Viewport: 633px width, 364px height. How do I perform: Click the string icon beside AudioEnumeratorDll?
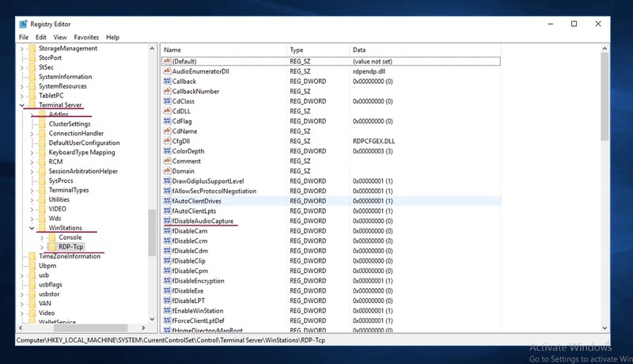[167, 71]
